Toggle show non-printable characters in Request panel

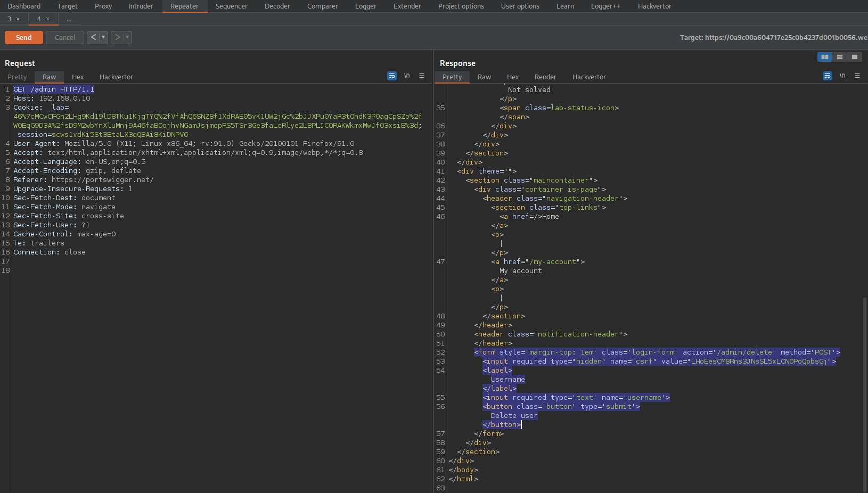(x=407, y=76)
